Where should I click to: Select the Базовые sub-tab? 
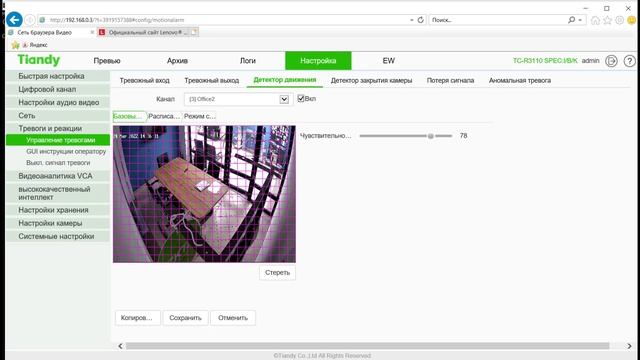click(x=129, y=116)
